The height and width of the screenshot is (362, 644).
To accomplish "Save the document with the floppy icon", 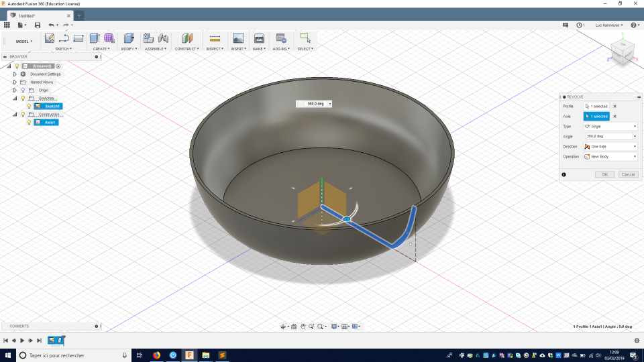I will pos(38,25).
